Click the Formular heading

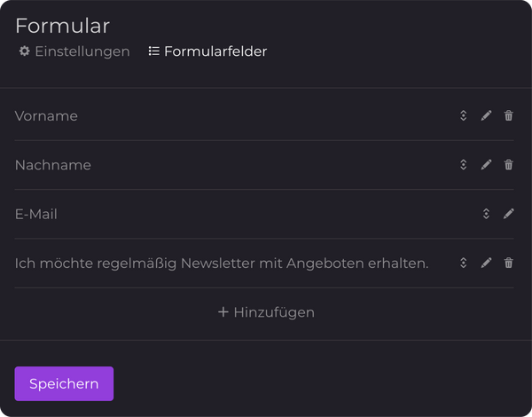tap(62, 26)
